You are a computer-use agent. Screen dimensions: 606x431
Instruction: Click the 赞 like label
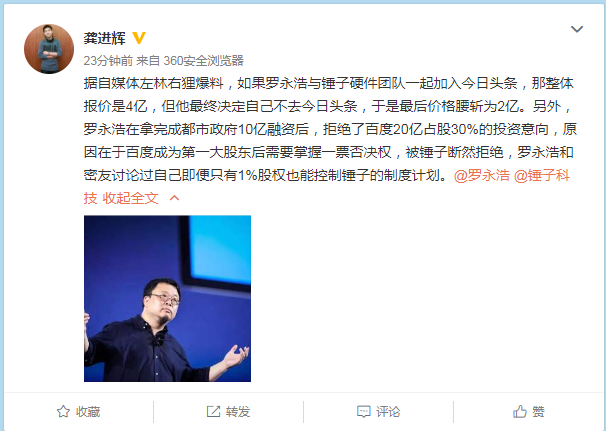pos(538,412)
